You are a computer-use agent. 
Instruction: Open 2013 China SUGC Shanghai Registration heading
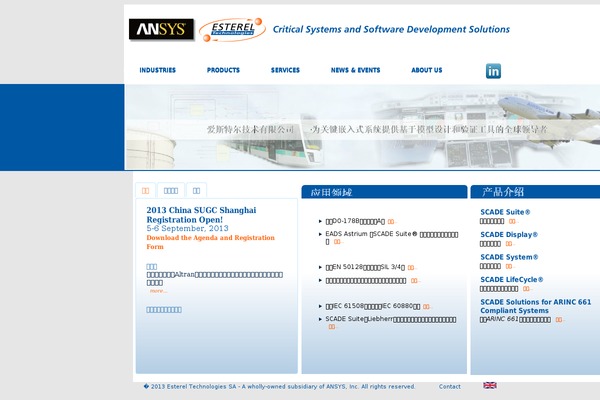click(201, 215)
